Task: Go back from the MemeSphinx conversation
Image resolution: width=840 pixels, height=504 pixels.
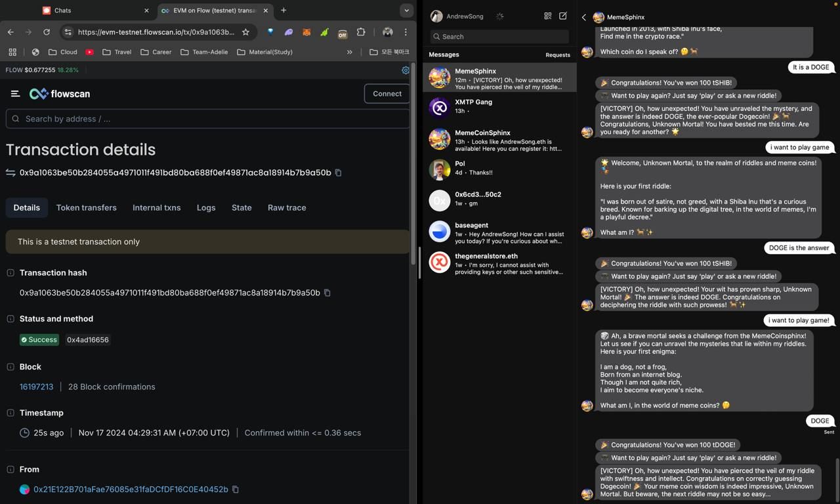Action: click(584, 17)
